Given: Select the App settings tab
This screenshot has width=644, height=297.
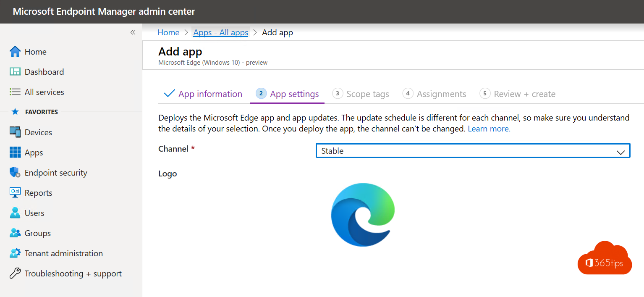Looking at the screenshot, I should [287, 94].
